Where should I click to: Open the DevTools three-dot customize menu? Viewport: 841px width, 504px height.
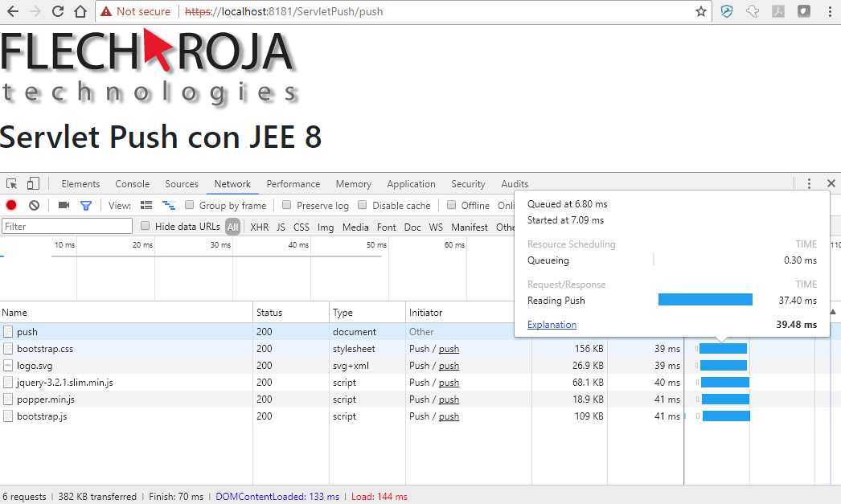point(809,184)
